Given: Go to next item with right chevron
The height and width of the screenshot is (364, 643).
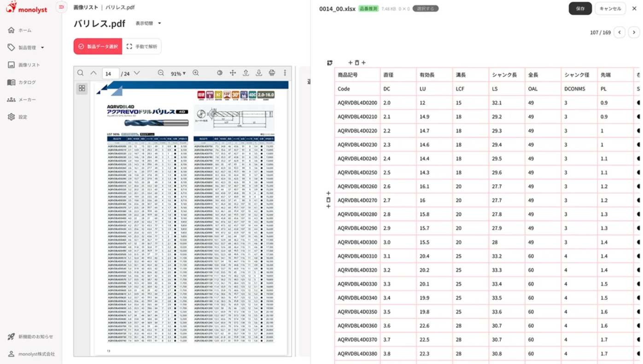Looking at the screenshot, I should [x=634, y=32].
